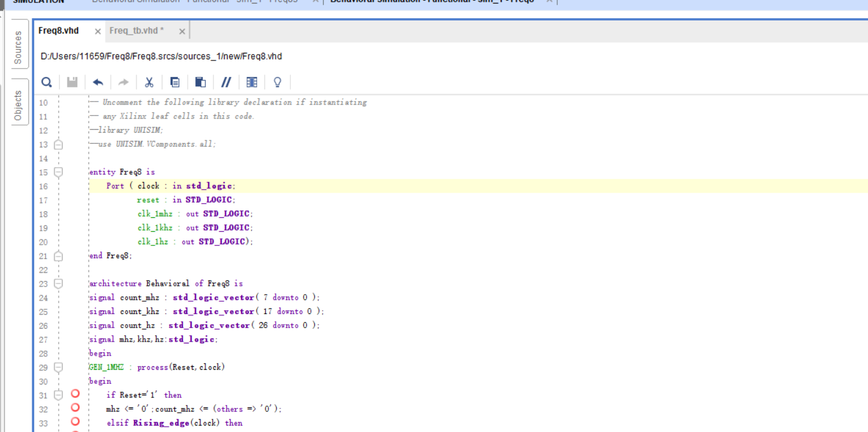Click the 'mhz <= '0';count_mhz' assignment line
This screenshot has height=432, width=868.
tap(194, 409)
